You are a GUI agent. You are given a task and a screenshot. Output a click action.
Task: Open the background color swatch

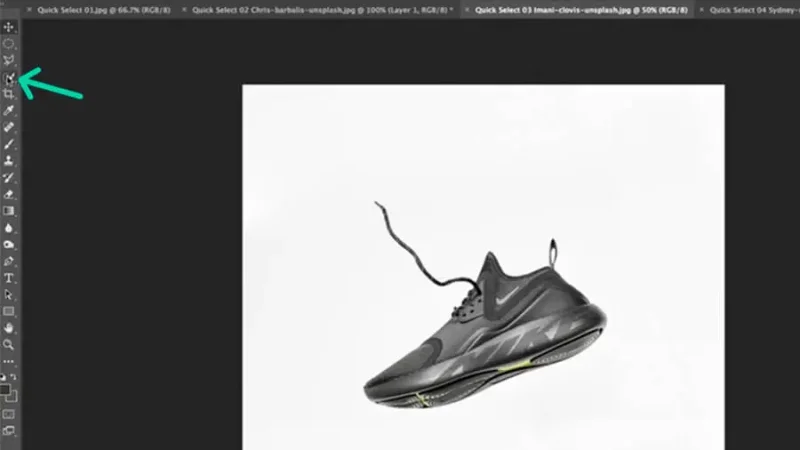[x=13, y=397]
